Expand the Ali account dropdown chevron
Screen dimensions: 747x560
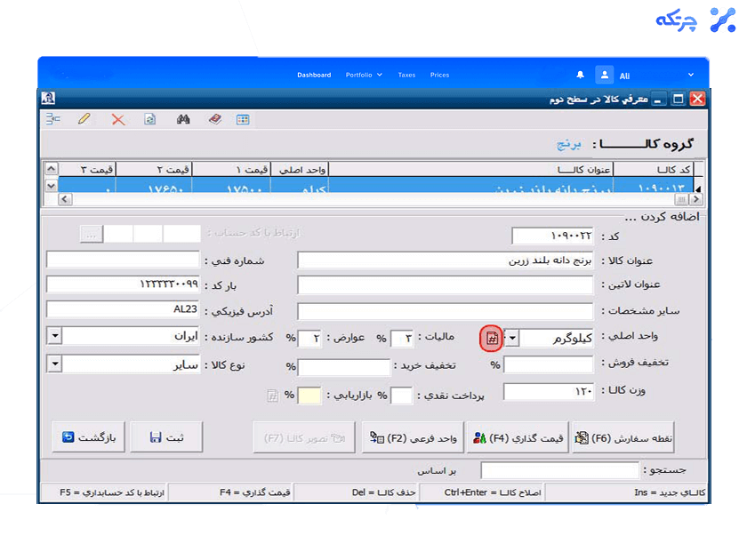point(691,75)
